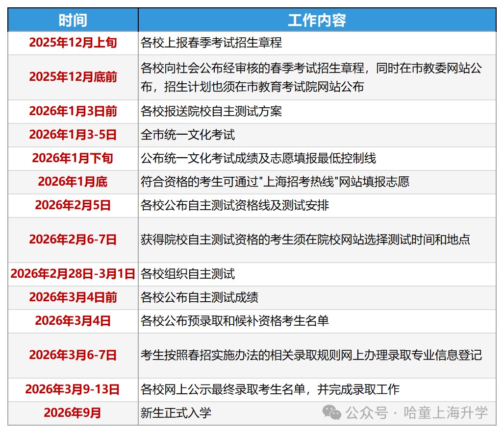The width and height of the screenshot is (504, 433).
Task: Select the 2026年3月9-13日 date cell
Action: click(x=73, y=389)
